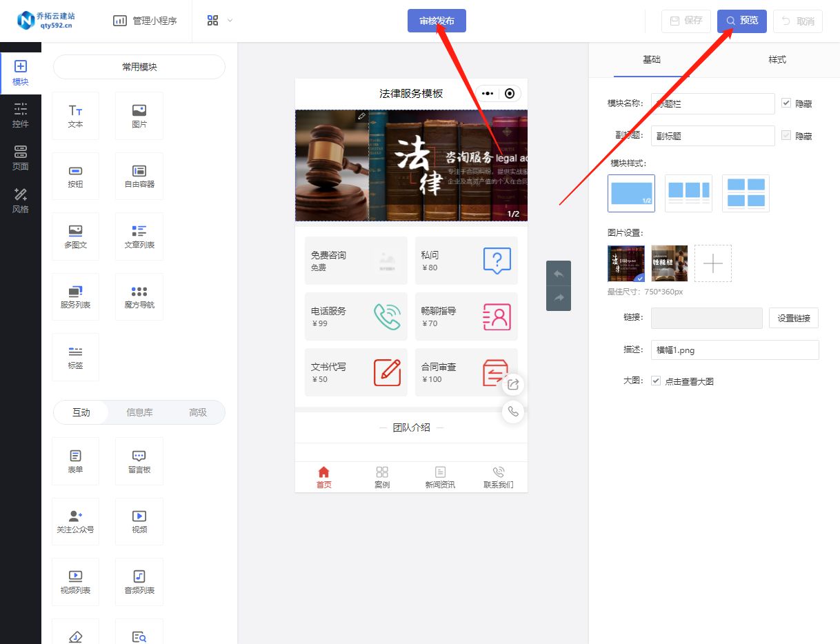Select the 图片 (Image) module icon
Image resolution: width=840 pixels, height=644 pixels.
click(139, 115)
